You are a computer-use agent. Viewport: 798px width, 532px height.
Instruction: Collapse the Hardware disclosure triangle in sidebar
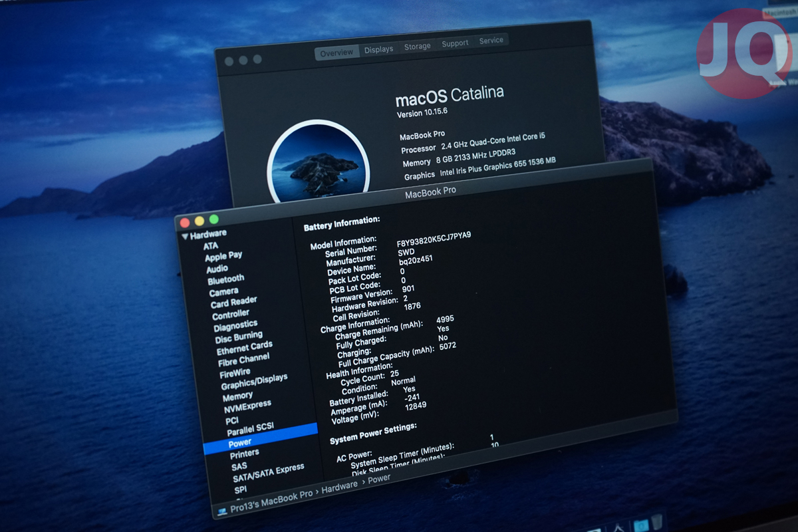[x=184, y=237]
